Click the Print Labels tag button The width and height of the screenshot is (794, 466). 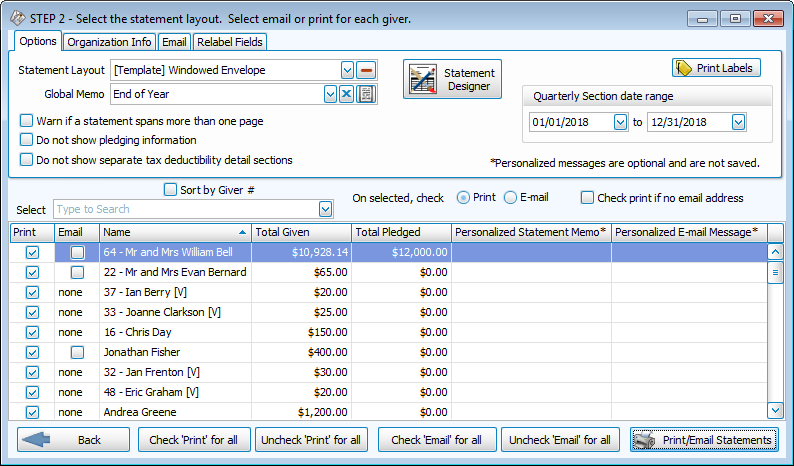[x=716, y=67]
